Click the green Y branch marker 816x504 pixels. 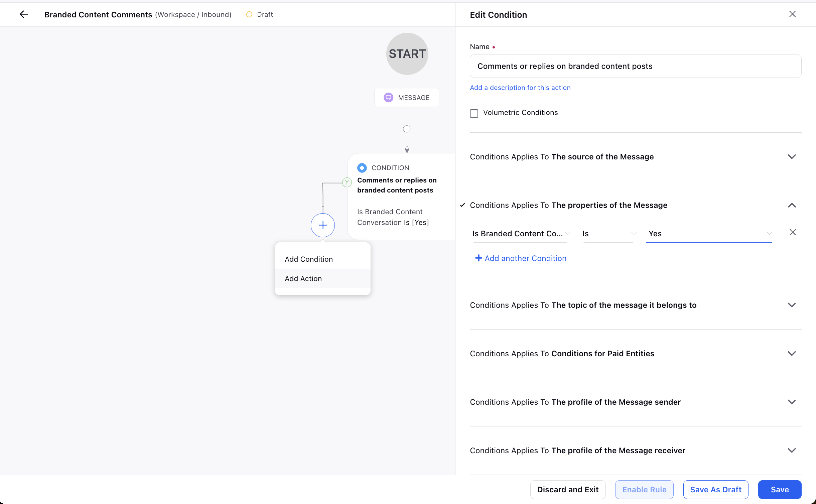pyautogui.click(x=347, y=182)
